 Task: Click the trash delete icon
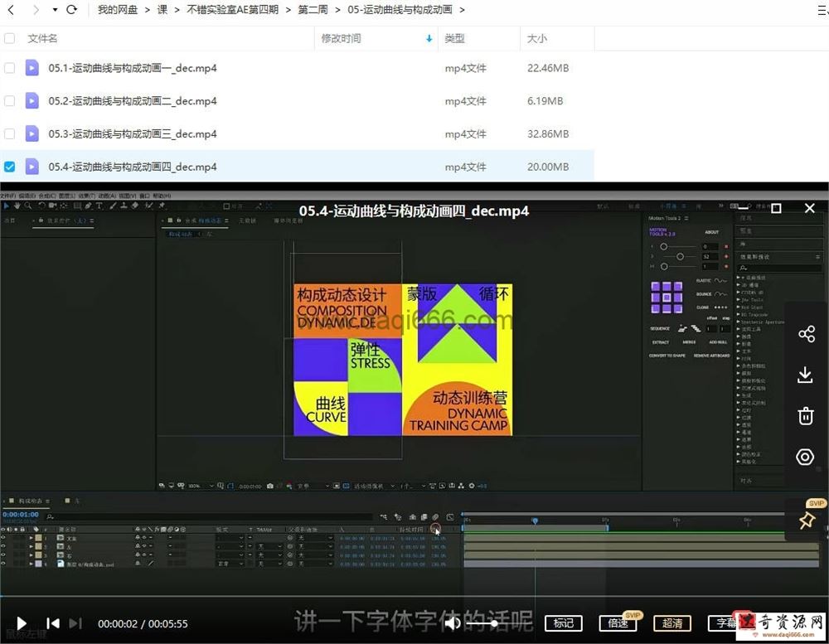tap(805, 416)
